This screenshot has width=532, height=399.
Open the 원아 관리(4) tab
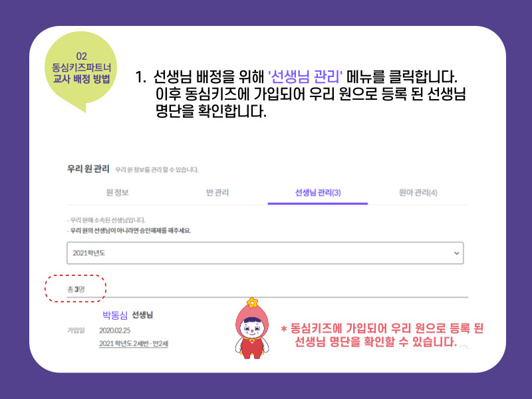(x=418, y=193)
